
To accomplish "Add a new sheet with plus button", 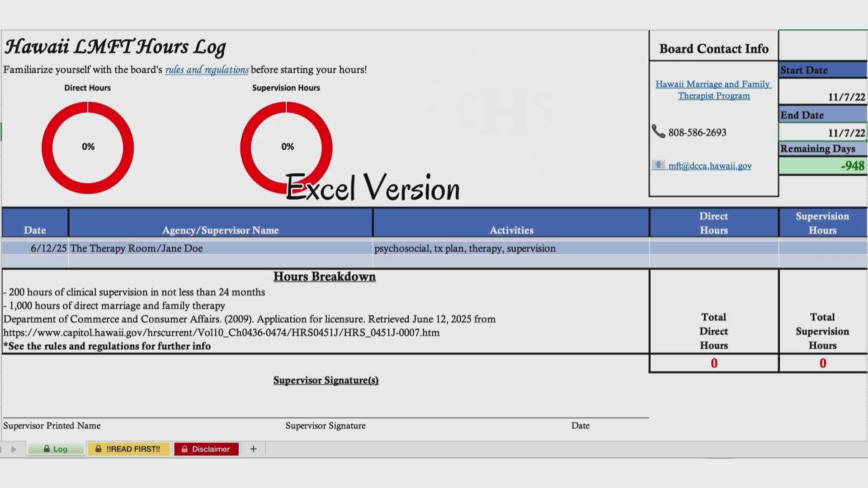I will click(x=254, y=449).
